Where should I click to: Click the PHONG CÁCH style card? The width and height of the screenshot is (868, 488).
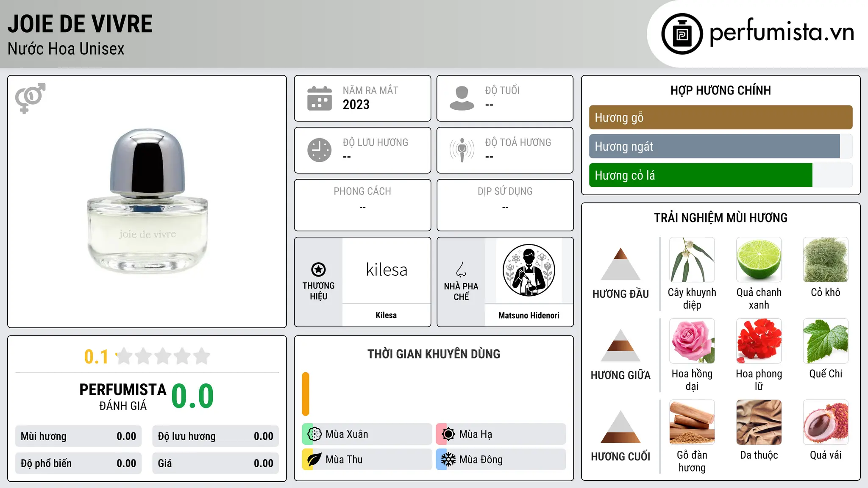click(x=362, y=205)
